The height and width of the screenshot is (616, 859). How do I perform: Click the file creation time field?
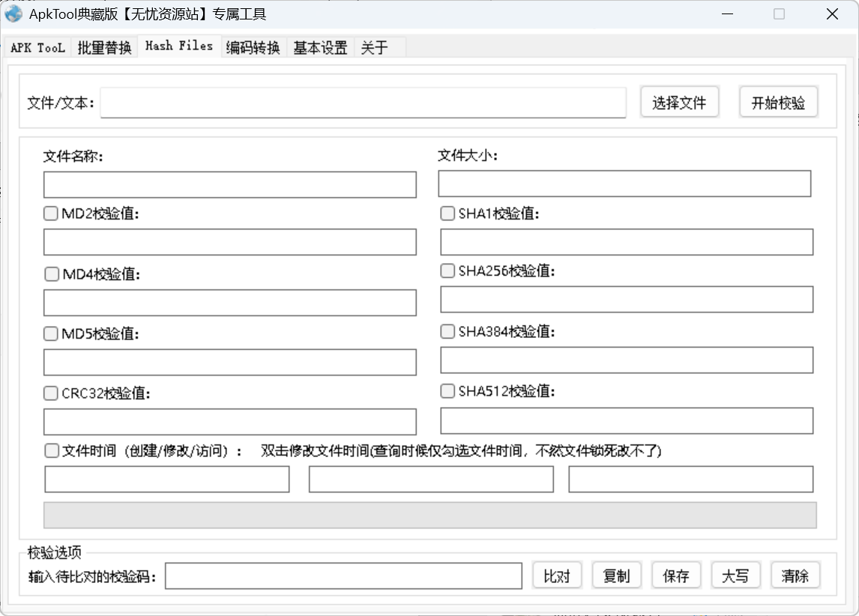click(x=167, y=479)
